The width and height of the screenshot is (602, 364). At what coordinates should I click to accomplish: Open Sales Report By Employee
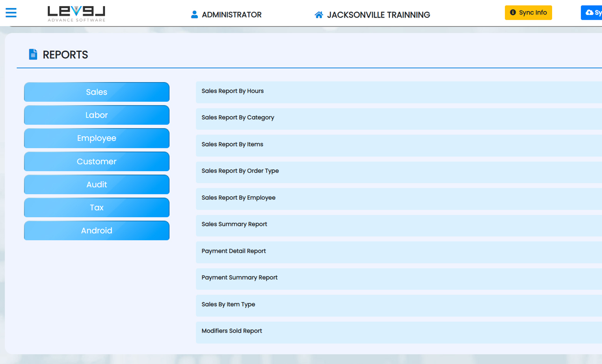pyautogui.click(x=399, y=198)
